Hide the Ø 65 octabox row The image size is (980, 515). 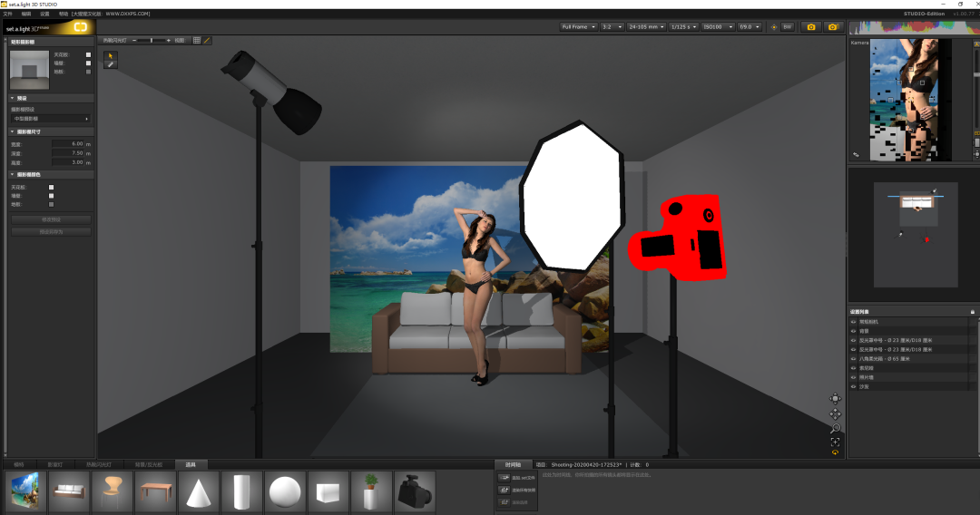pyautogui.click(x=853, y=359)
